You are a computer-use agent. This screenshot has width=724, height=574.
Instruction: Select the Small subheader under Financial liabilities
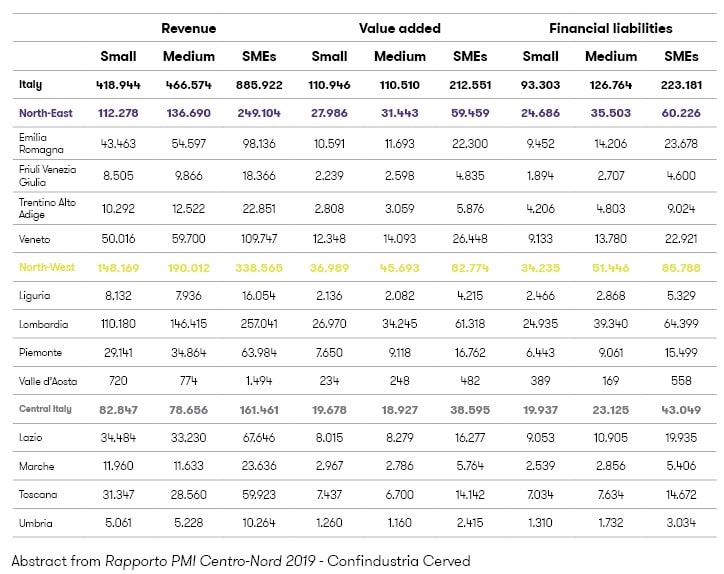(541, 57)
